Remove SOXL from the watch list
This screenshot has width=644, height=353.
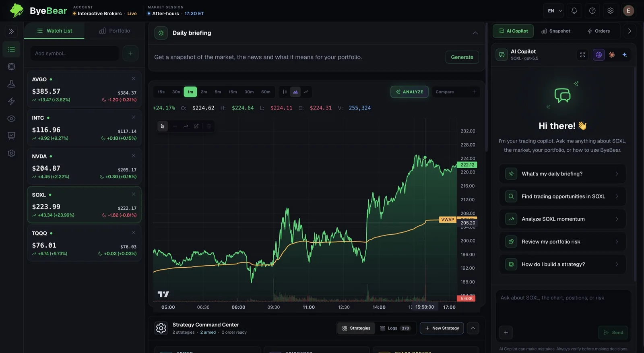[x=134, y=194]
